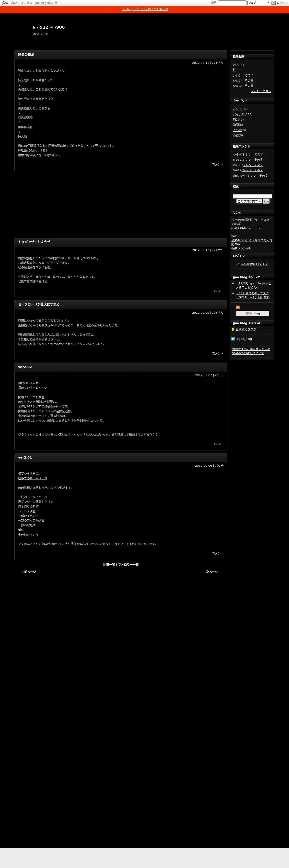Click the star icon beside 【11/18】 notice
Screen dimensions: 289x868
click(233, 283)
